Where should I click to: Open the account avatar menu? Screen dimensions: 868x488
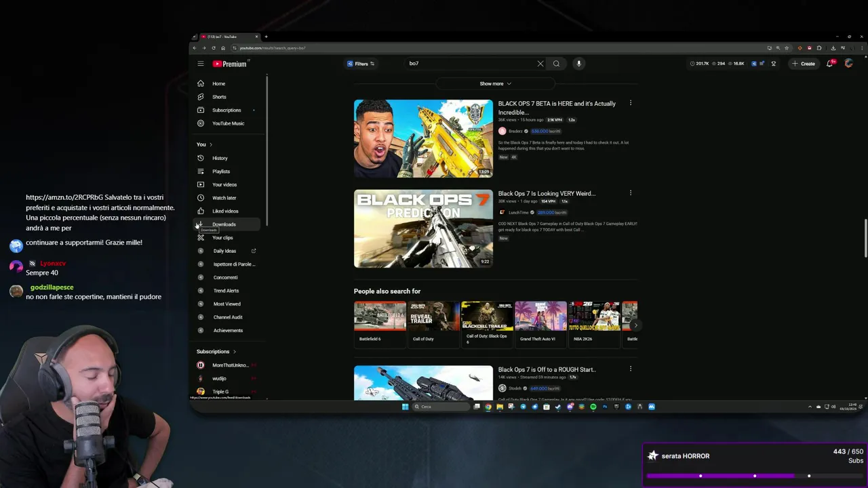[x=848, y=64]
